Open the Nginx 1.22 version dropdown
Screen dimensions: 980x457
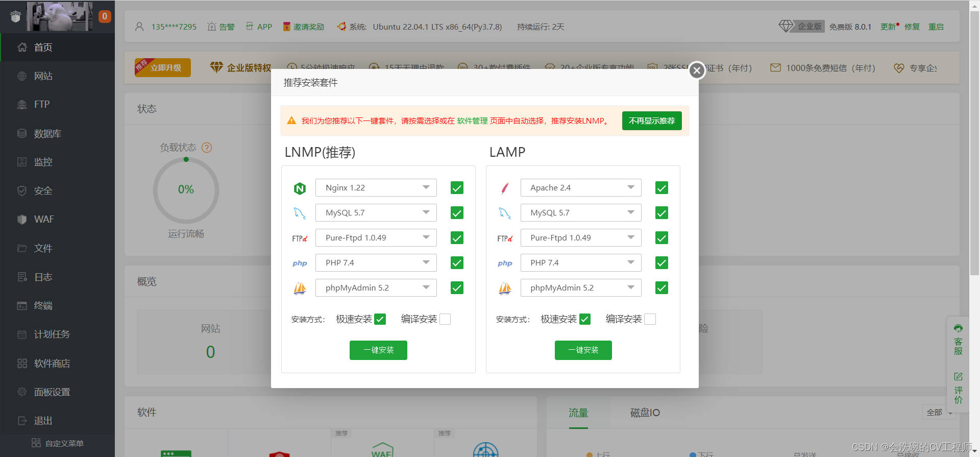376,188
